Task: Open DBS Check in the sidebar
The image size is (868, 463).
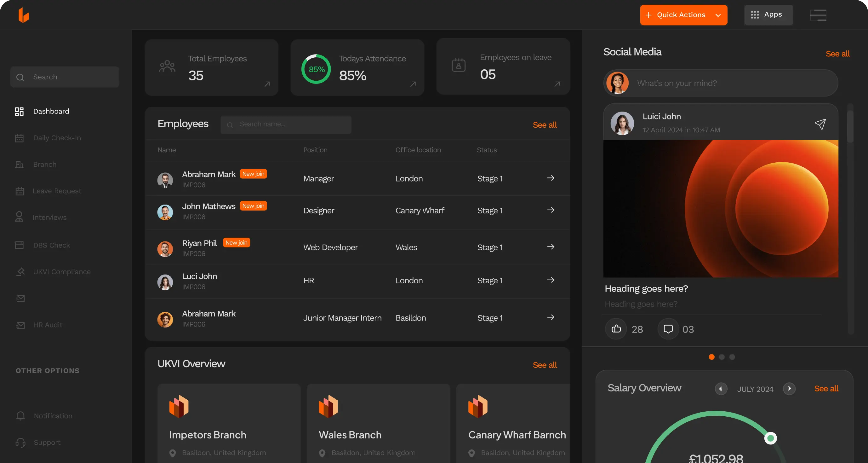Action: (43, 245)
